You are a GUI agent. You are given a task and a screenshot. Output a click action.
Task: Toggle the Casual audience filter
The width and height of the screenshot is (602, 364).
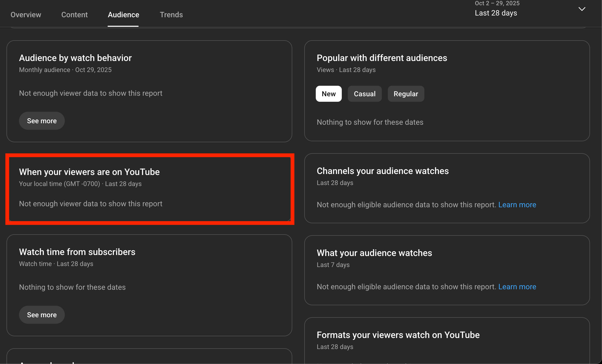click(364, 94)
